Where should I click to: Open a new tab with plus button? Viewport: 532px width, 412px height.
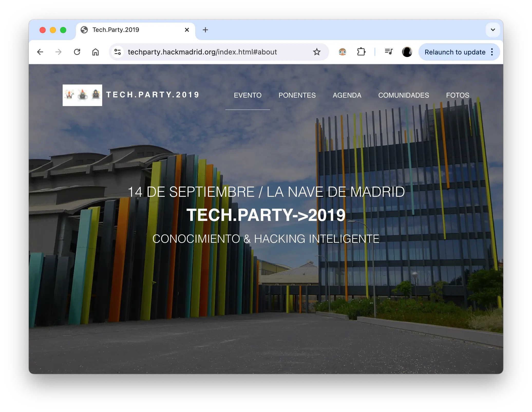pos(205,30)
